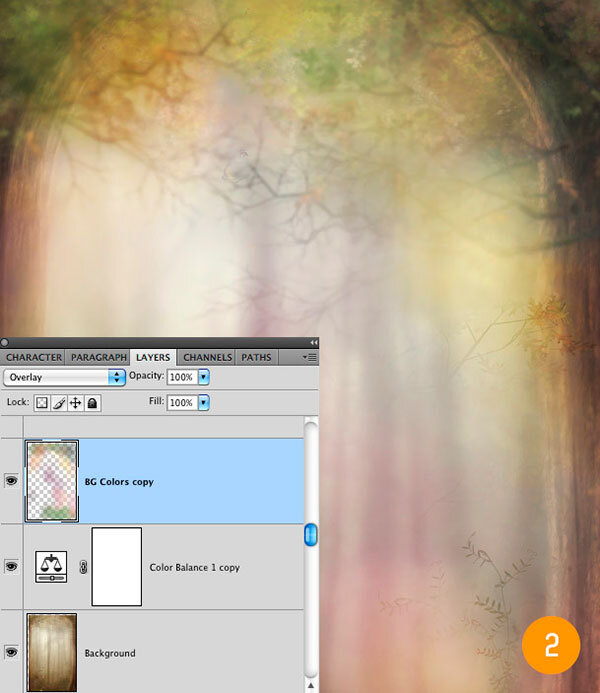Screen dimensions: 600x693
Task: Click the layers panel blue scrollbar thumb
Action: click(311, 534)
